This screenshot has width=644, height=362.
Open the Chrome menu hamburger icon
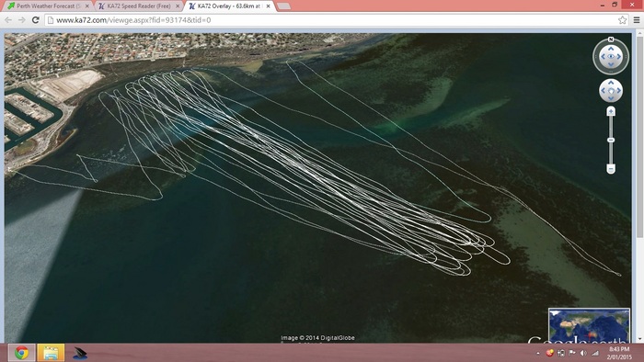637,20
